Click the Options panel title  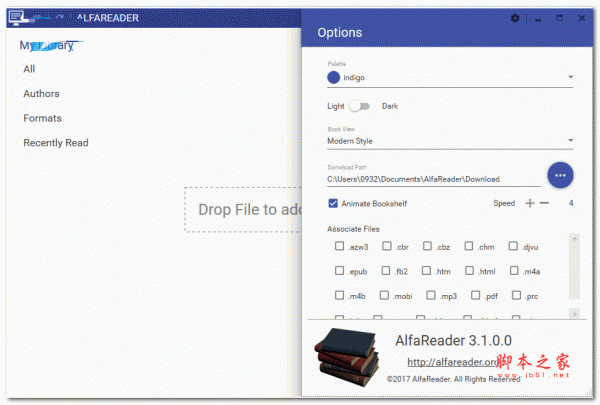click(x=339, y=33)
